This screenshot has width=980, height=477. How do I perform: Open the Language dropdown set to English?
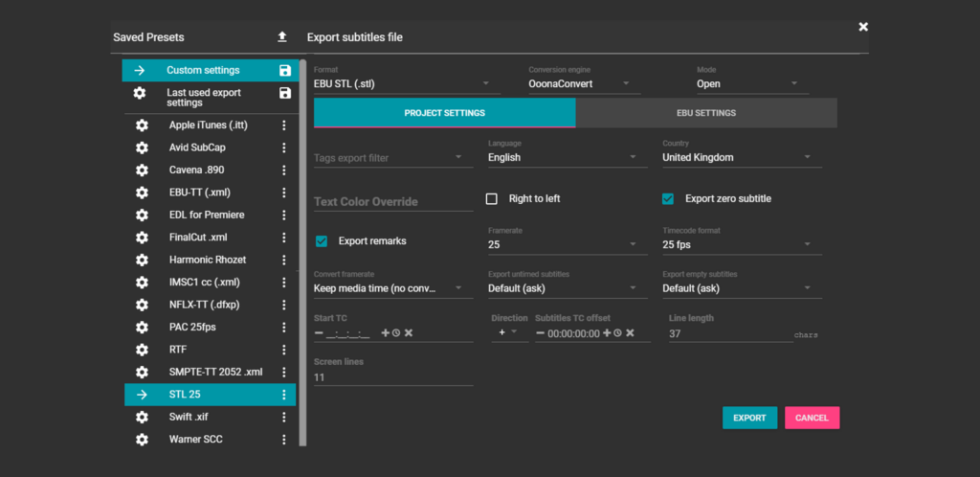pos(568,157)
